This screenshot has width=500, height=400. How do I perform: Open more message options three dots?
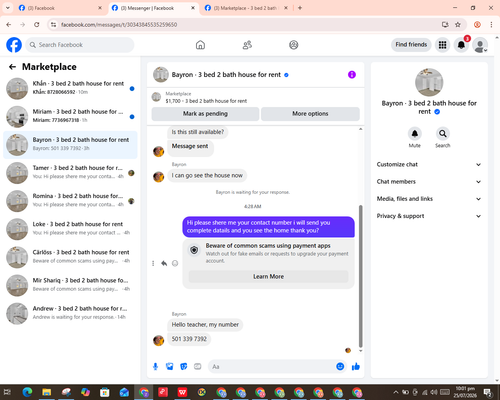pos(153,263)
